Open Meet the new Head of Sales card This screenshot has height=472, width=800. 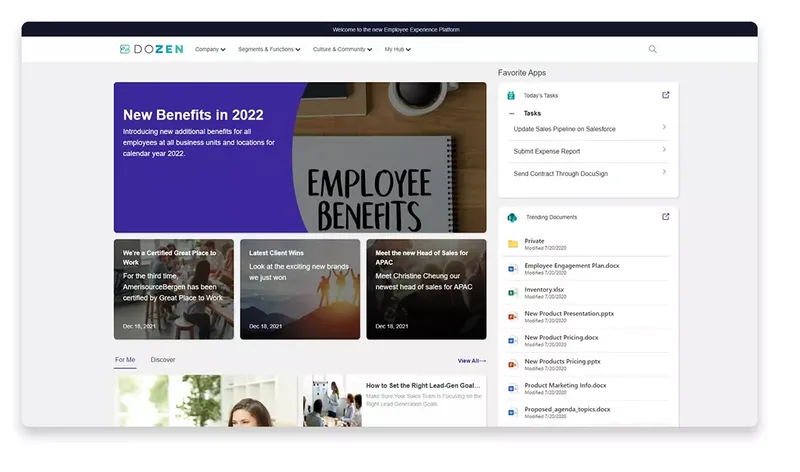click(x=426, y=289)
